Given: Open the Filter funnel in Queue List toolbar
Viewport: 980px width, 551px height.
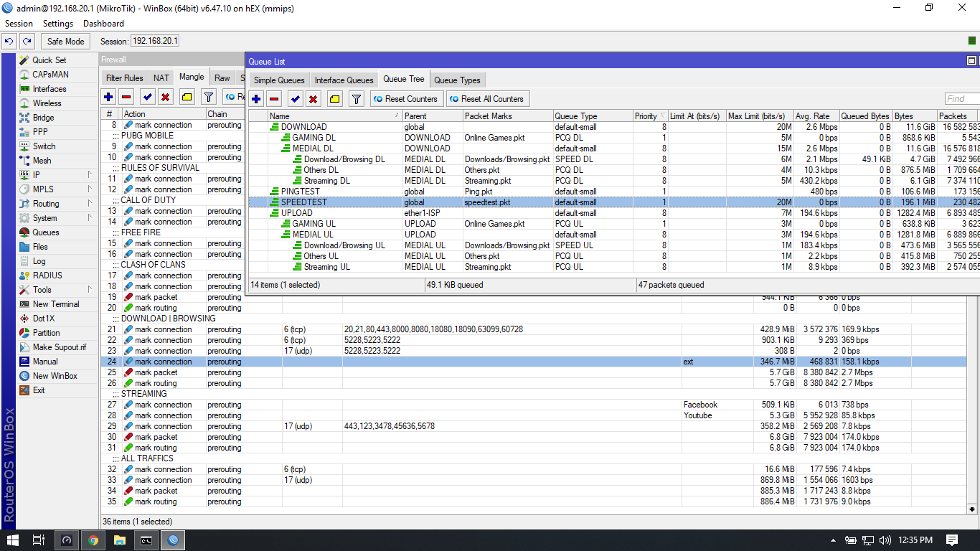Looking at the screenshot, I should coord(356,99).
